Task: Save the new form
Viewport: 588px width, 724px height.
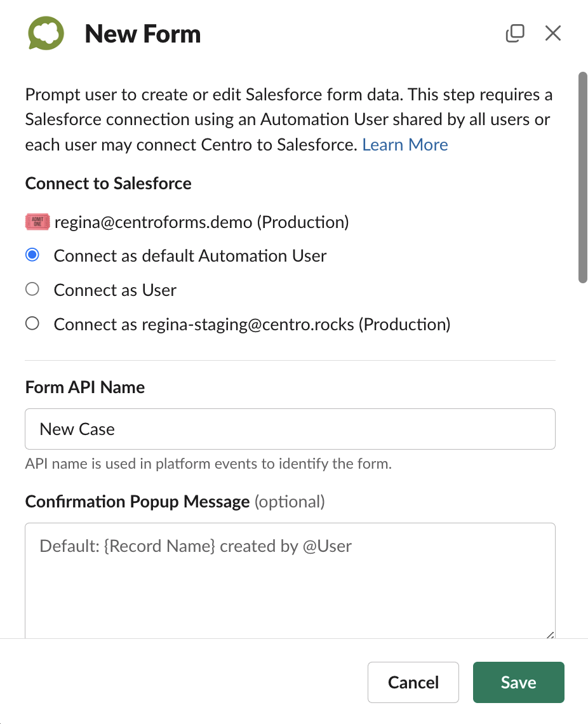Action: click(518, 683)
